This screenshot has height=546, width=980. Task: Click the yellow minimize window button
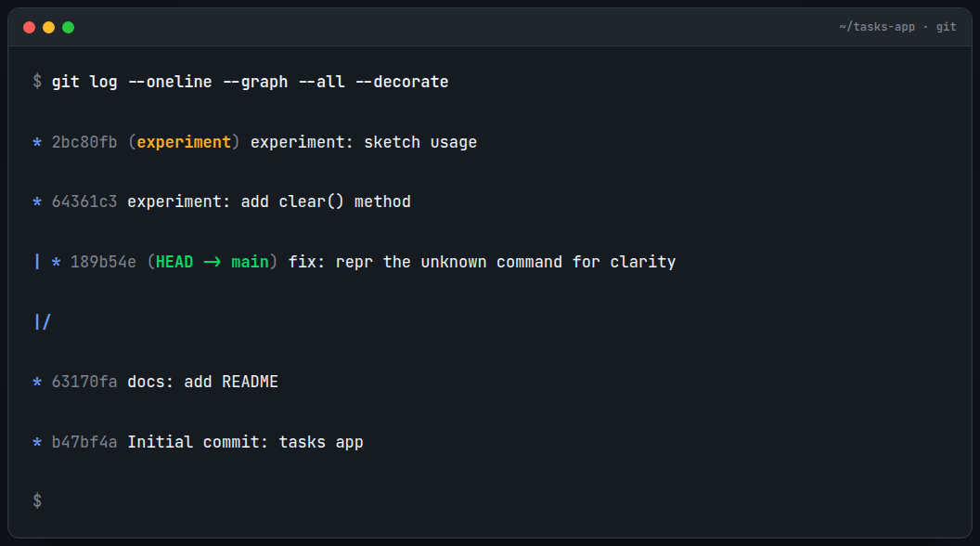click(49, 28)
